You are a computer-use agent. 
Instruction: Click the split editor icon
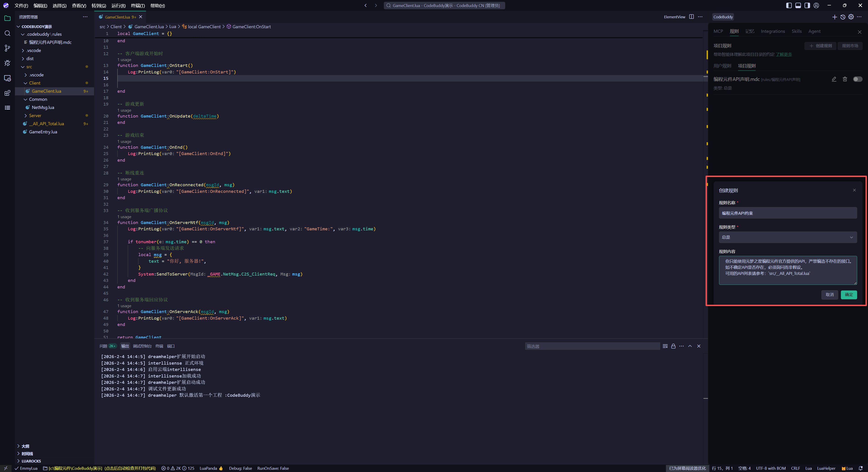coord(691,17)
